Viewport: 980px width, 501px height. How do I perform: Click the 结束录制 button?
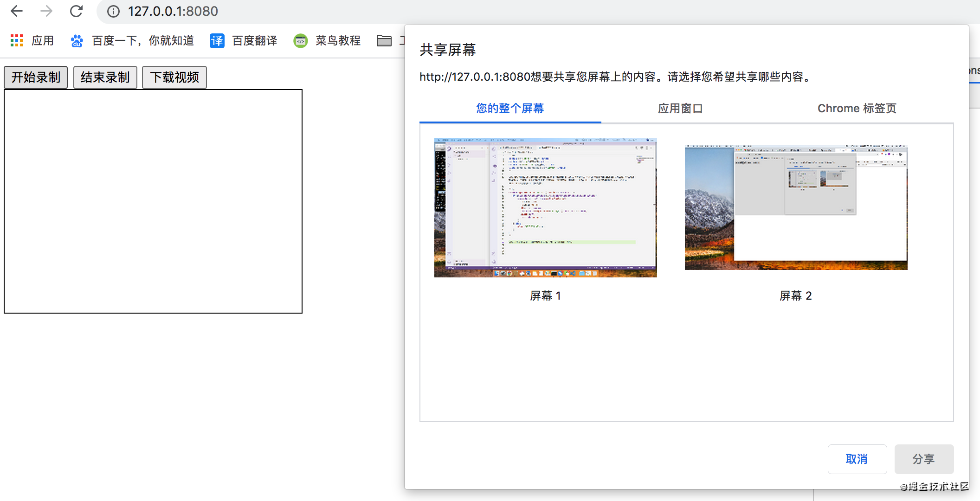pyautogui.click(x=105, y=77)
